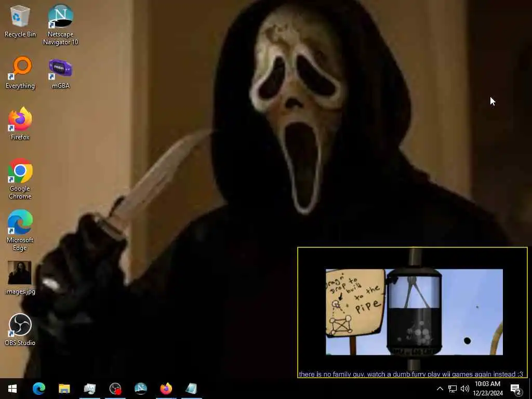Open the Windows Start menu

12,389
